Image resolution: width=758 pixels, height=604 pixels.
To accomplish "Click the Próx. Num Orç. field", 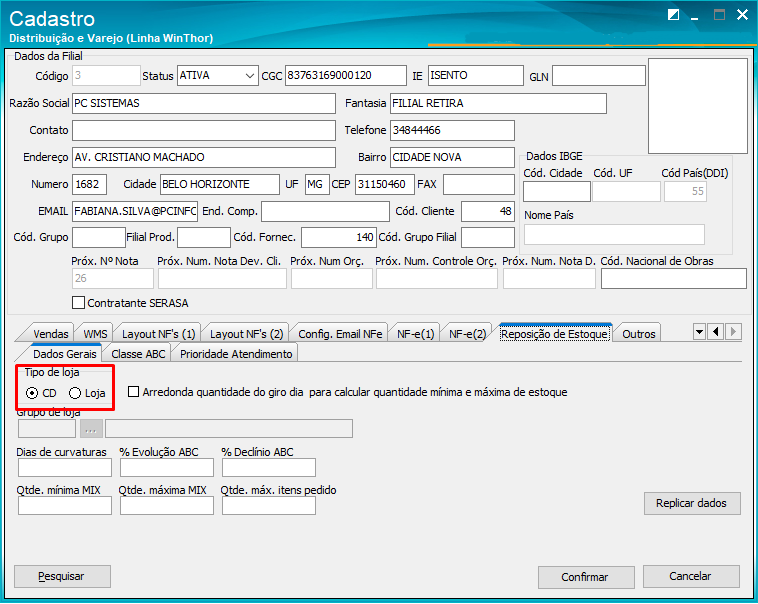I will (x=332, y=279).
